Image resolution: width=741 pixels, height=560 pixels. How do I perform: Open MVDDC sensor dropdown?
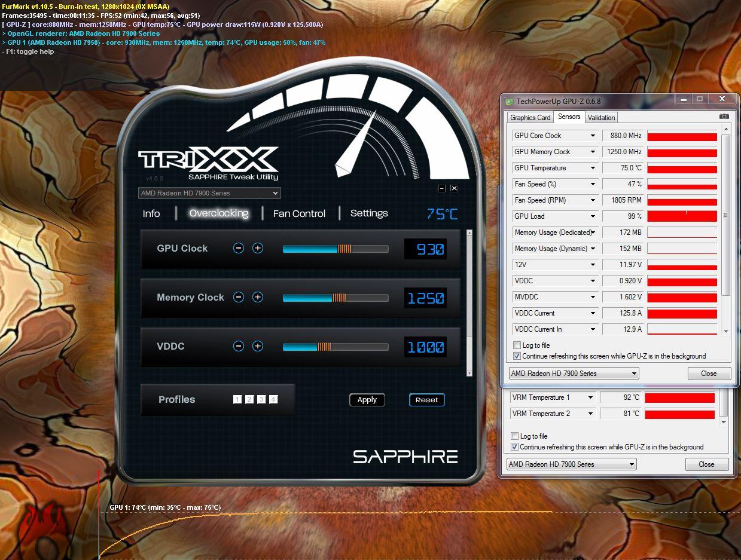tap(593, 297)
